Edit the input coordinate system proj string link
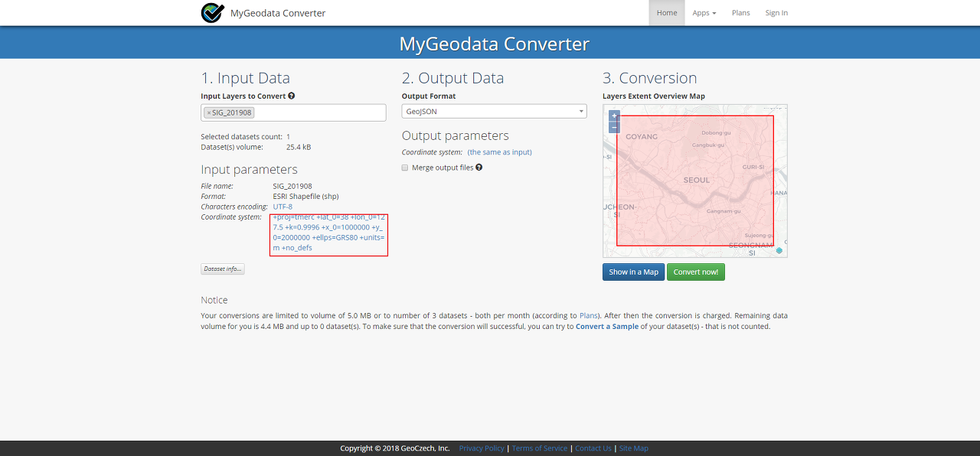The image size is (980, 456). tap(328, 233)
